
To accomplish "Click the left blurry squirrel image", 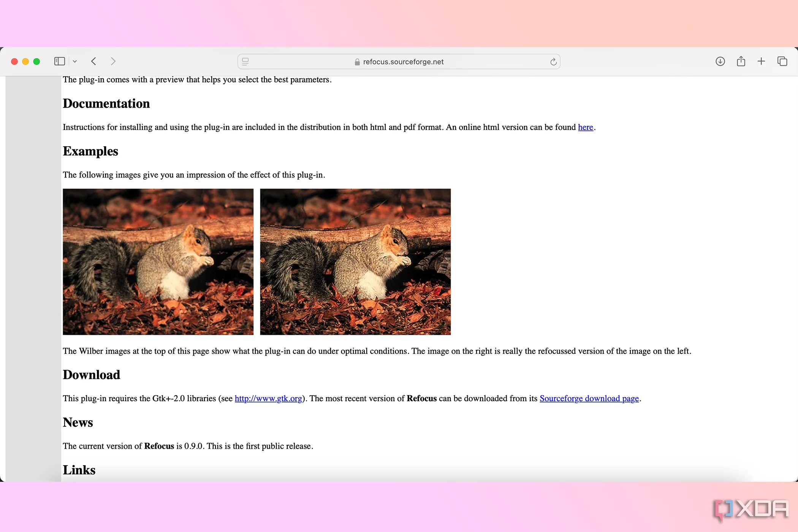I will pyautogui.click(x=158, y=262).
